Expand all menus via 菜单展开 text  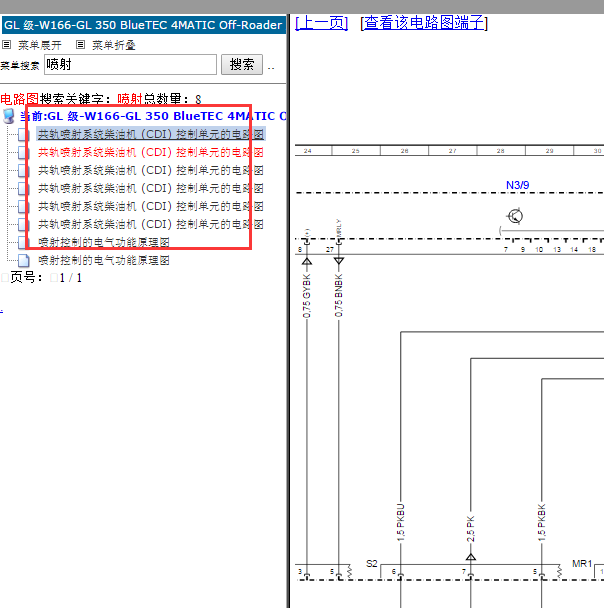coord(40,45)
